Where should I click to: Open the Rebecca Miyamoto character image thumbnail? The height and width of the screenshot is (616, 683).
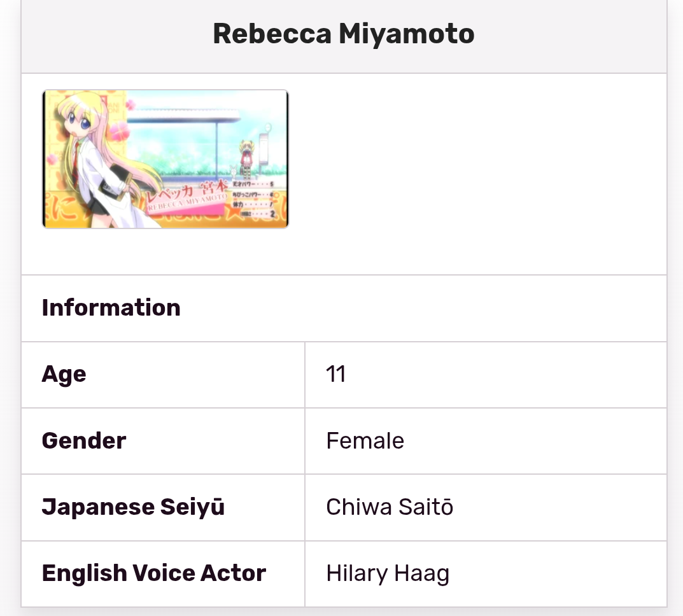[165, 159]
